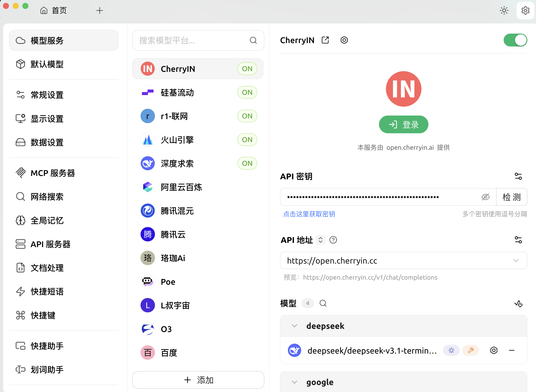536x392 pixels.
Task: Remove the deepseek-v3.1 model
Action: coord(511,350)
